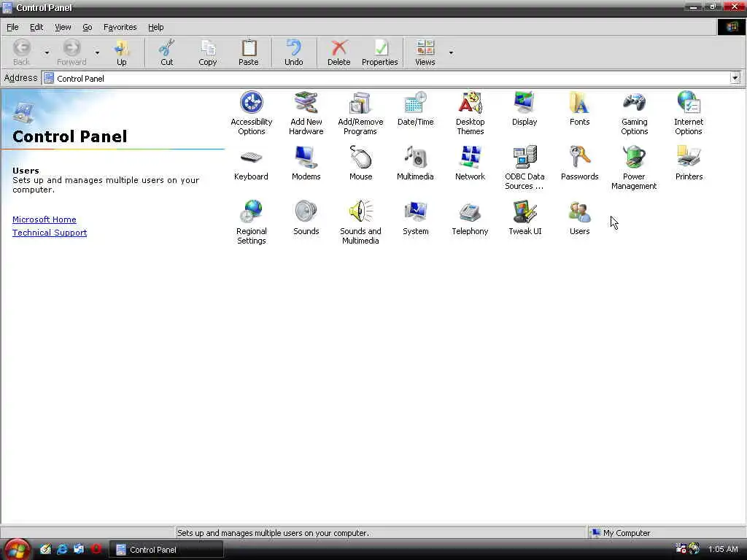Select the Passwords icon
Viewport: 747px width, 560px height.
pos(579,163)
